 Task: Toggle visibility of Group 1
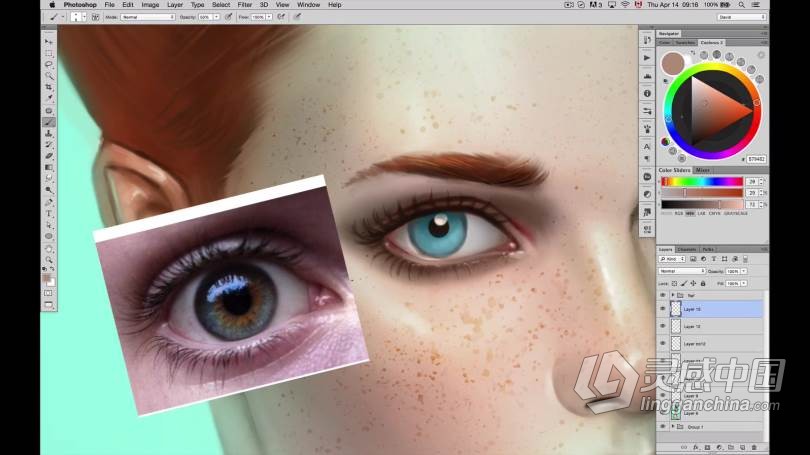click(x=662, y=427)
